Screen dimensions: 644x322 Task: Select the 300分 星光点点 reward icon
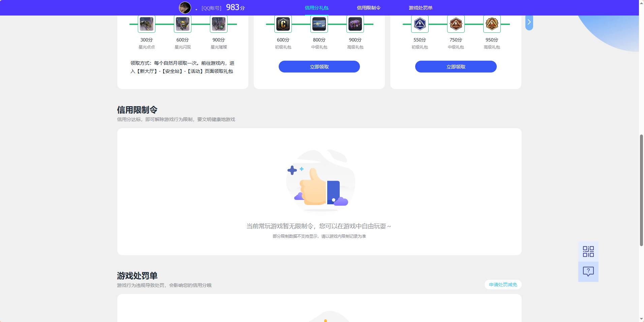tap(147, 24)
